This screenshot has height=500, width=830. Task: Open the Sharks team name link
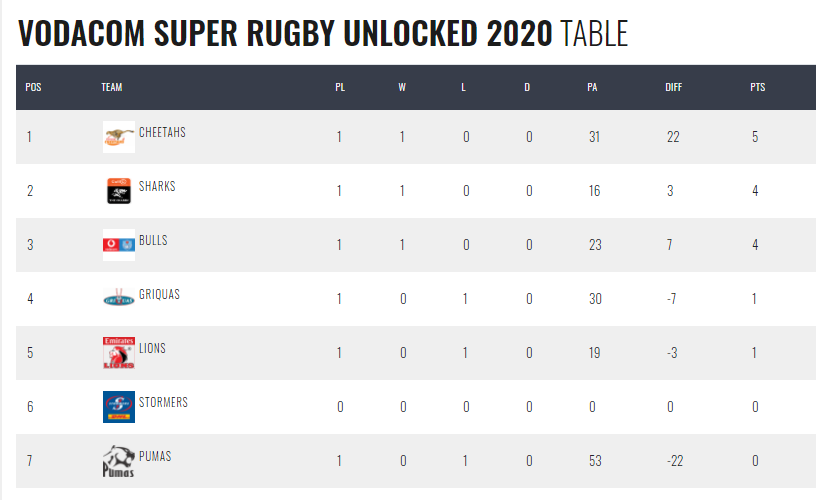(157, 186)
